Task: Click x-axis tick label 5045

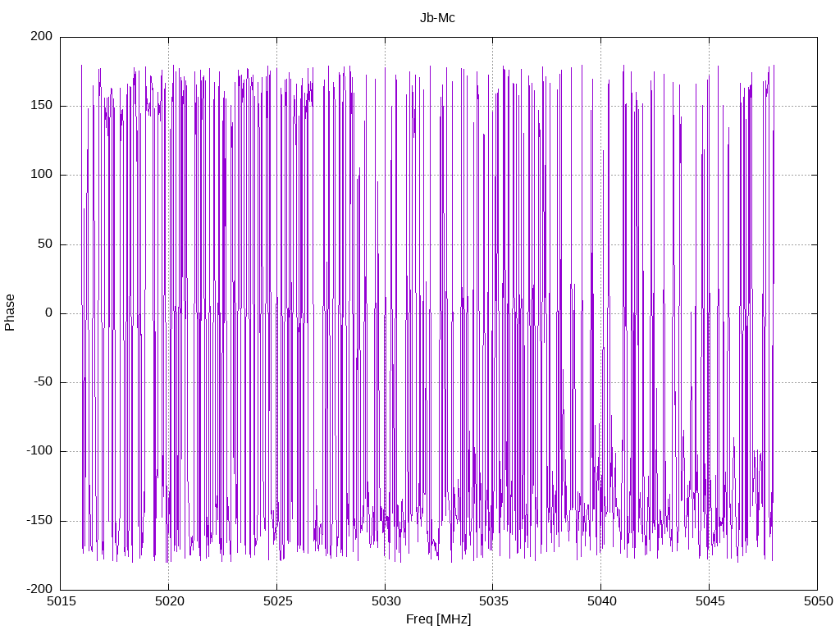Action: pos(710,601)
